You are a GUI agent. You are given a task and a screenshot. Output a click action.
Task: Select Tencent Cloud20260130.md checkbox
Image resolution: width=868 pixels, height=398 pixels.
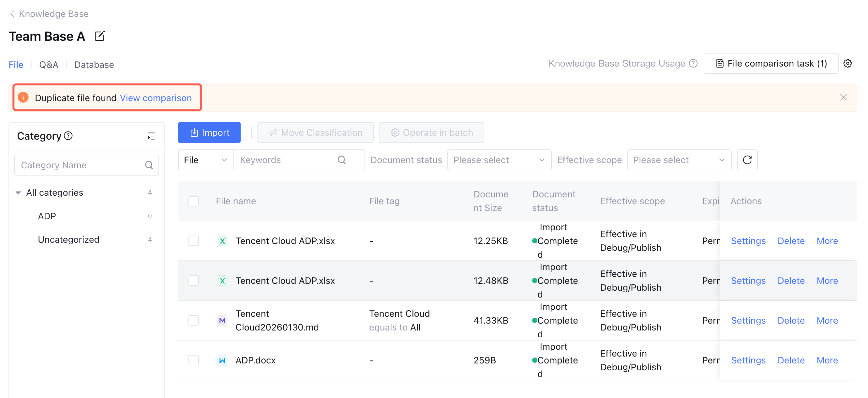pyautogui.click(x=193, y=320)
